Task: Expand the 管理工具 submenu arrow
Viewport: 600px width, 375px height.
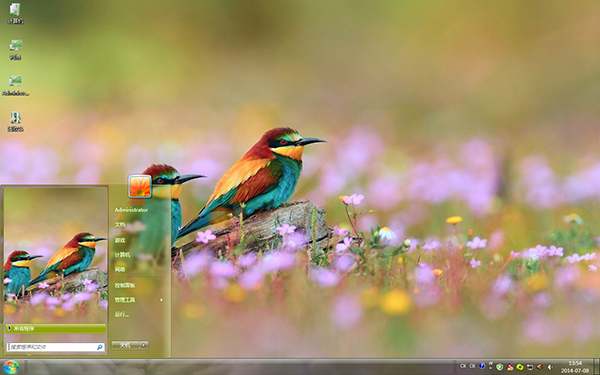Action: point(161,300)
